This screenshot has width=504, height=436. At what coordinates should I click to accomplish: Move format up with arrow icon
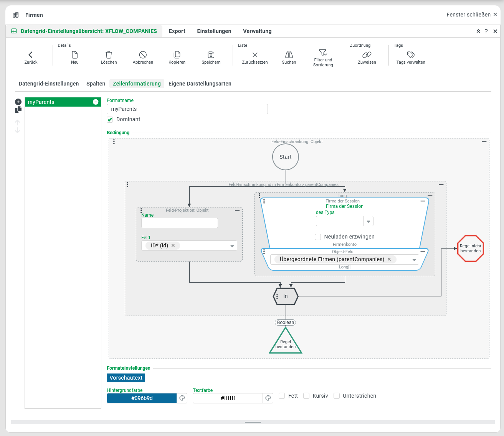pos(18,122)
